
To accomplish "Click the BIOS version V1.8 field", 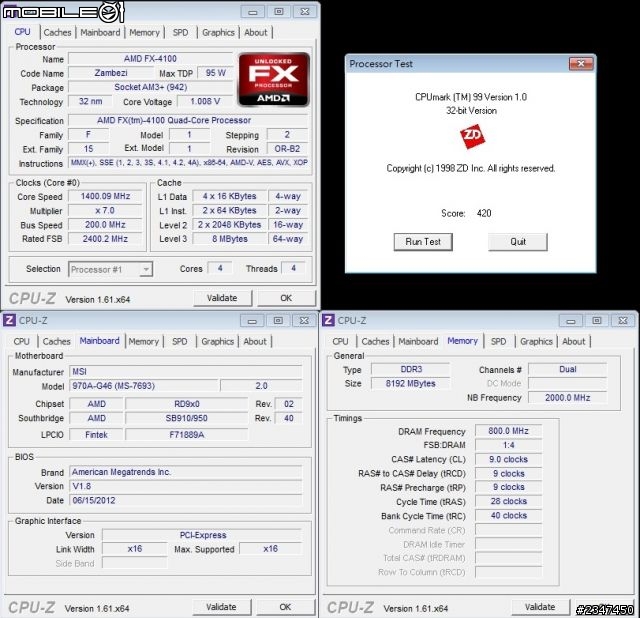I will pos(186,486).
